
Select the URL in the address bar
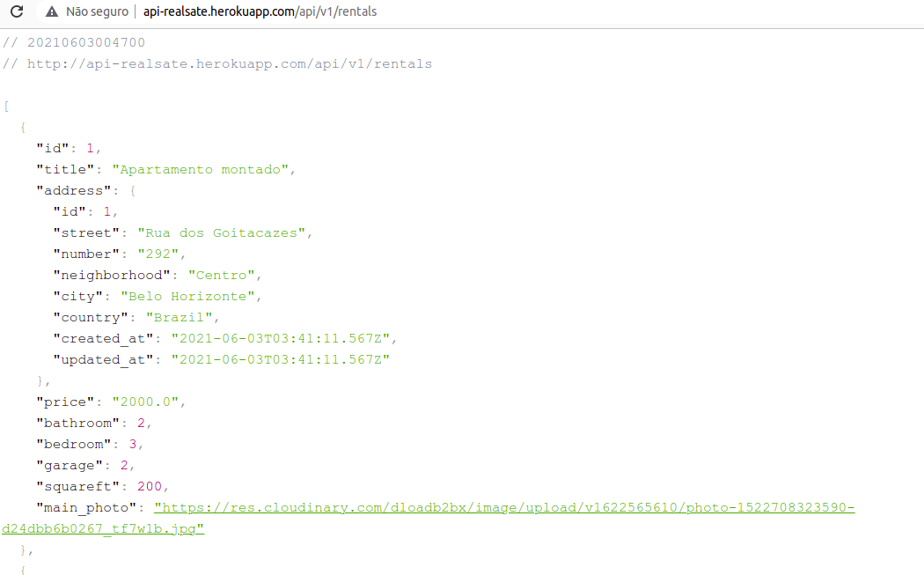point(264,11)
